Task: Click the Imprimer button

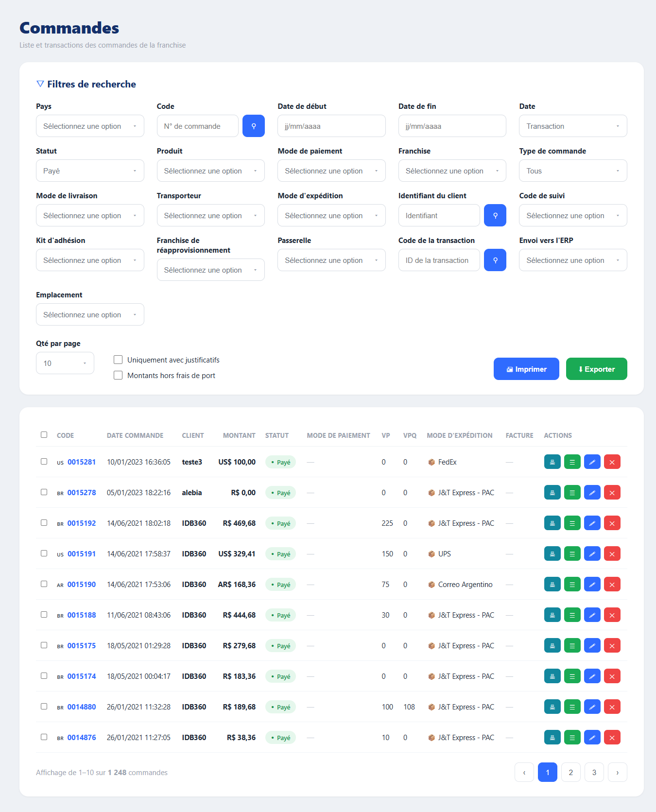Action: pyautogui.click(x=526, y=369)
